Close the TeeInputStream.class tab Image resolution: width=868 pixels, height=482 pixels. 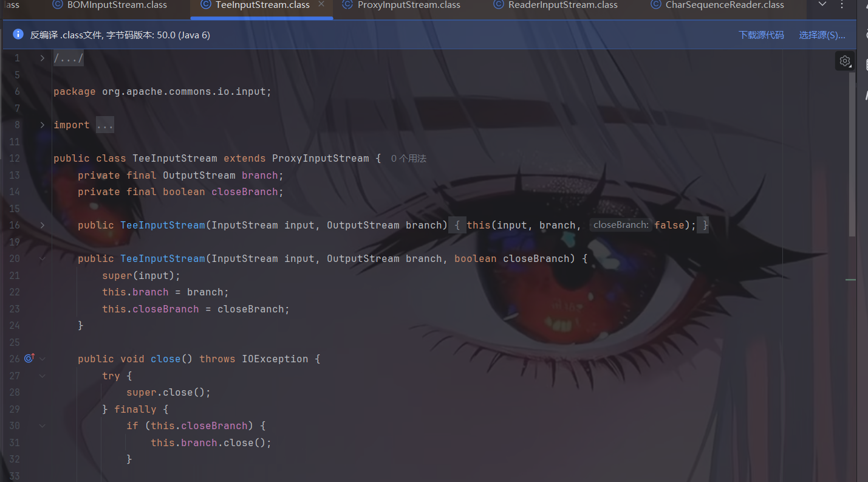pyautogui.click(x=322, y=4)
